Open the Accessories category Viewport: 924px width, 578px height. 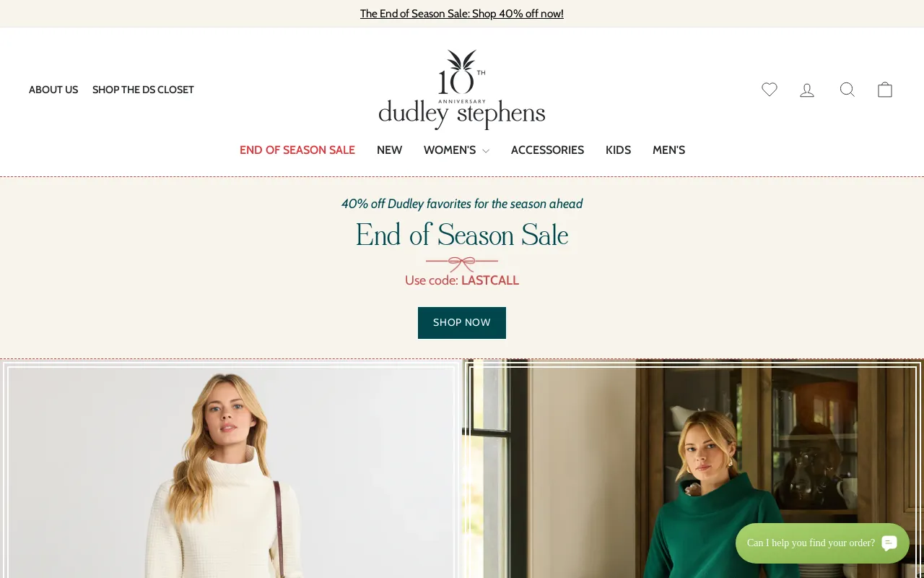[x=547, y=150]
